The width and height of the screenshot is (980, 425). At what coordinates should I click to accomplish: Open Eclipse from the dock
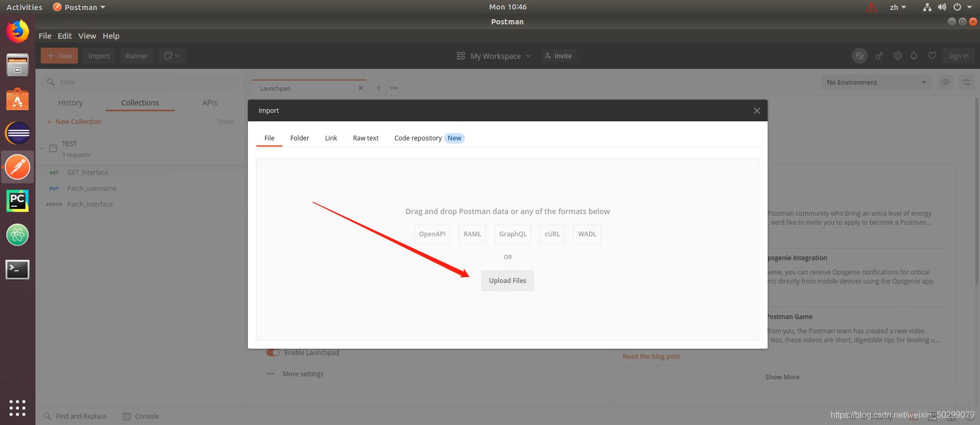(17, 133)
